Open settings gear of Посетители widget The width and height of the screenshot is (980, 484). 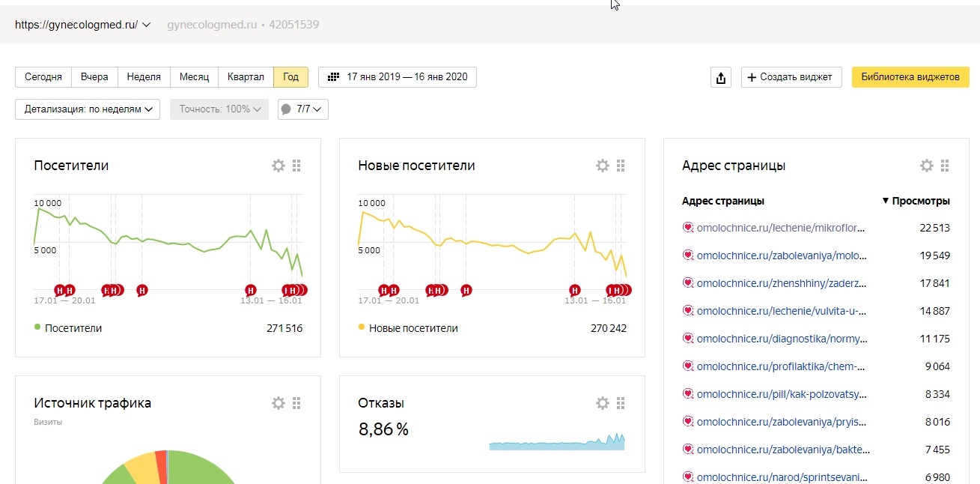[x=279, y=166]
